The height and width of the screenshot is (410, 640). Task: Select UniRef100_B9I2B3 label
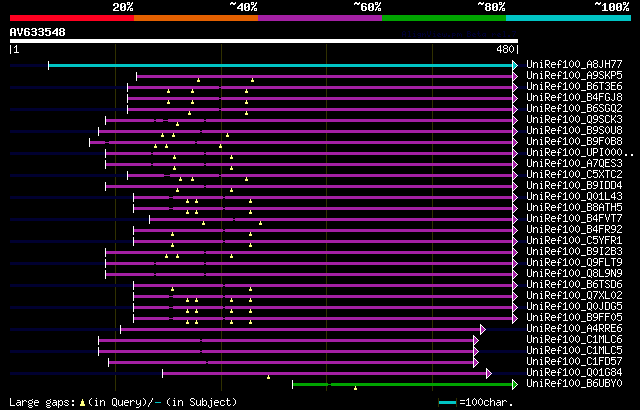tap(574, 252)
